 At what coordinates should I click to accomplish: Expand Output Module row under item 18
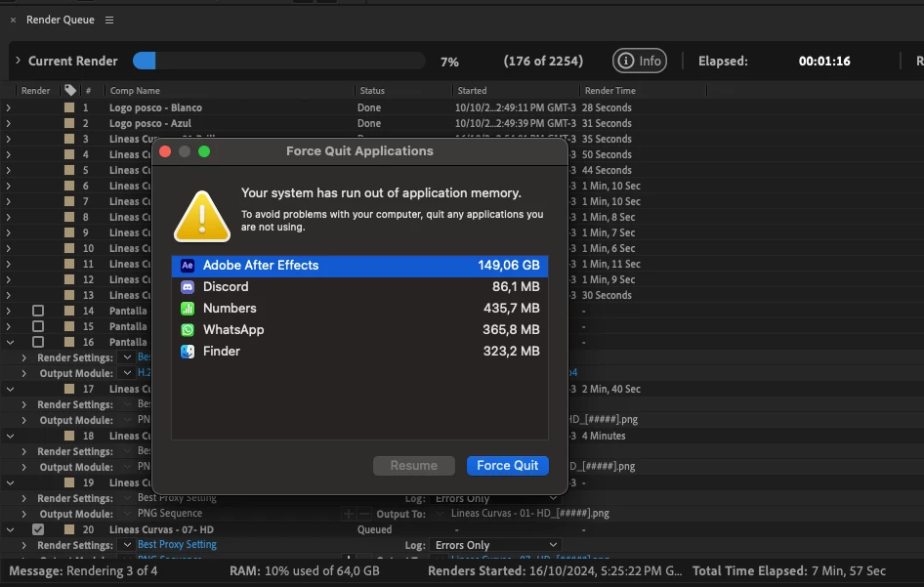(23, 467)
